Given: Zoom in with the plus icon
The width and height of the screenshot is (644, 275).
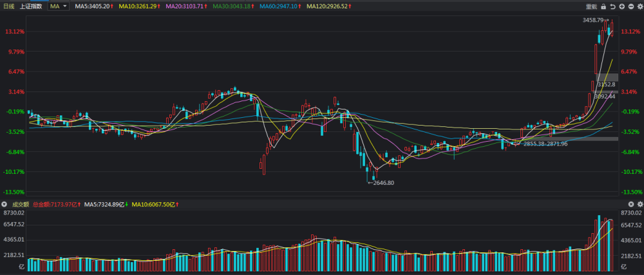Looking at the screenshot, I should [621, 6].
